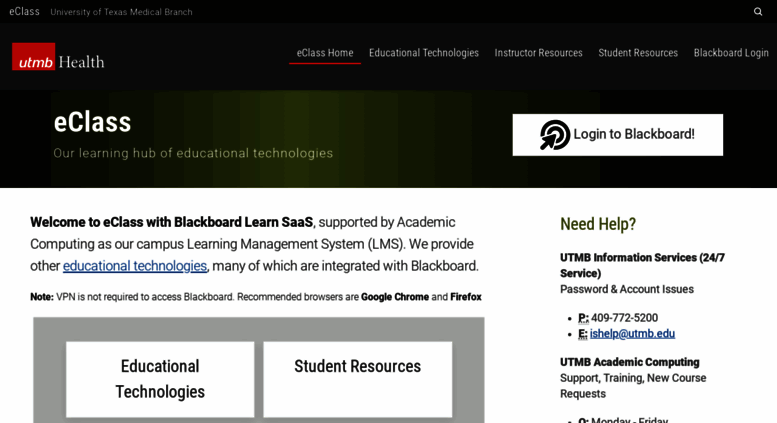This screenshot has height=423, width=777.
Task: Click 'Our learning hub of educational technologies' tagline
Action: point(193,153)
